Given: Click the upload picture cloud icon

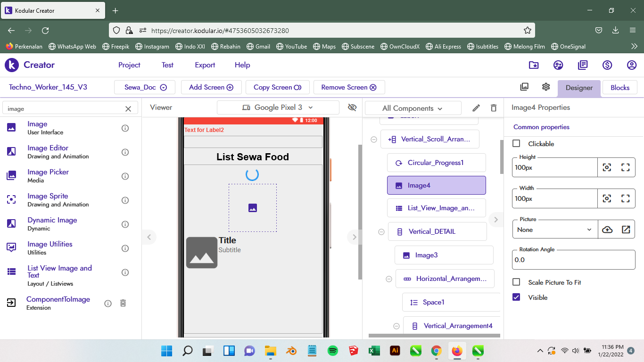Looking at the screenshot, I should pos(607,230).
